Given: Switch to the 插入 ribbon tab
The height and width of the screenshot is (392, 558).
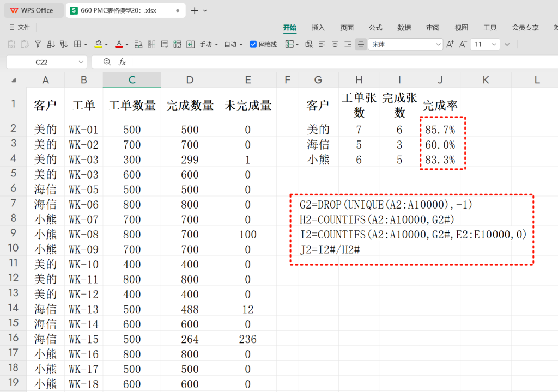Looking at the screenshot, I should click(x=318, y=28).
